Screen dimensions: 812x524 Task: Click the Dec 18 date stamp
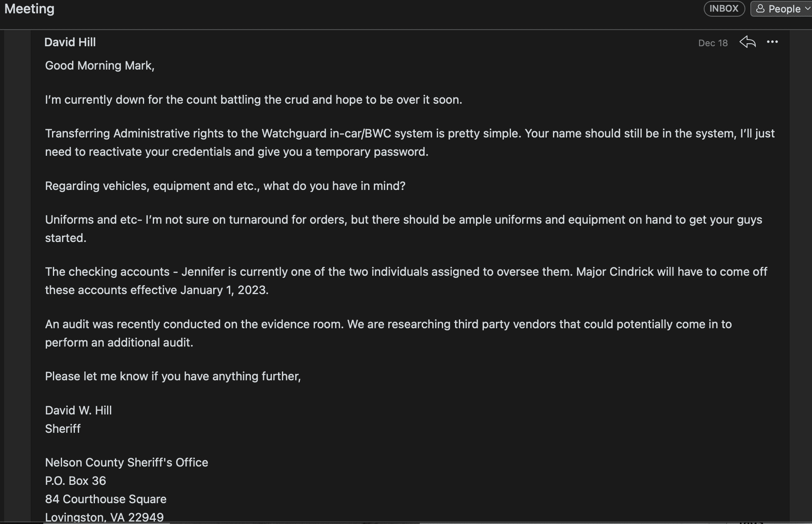click(712, 43)
